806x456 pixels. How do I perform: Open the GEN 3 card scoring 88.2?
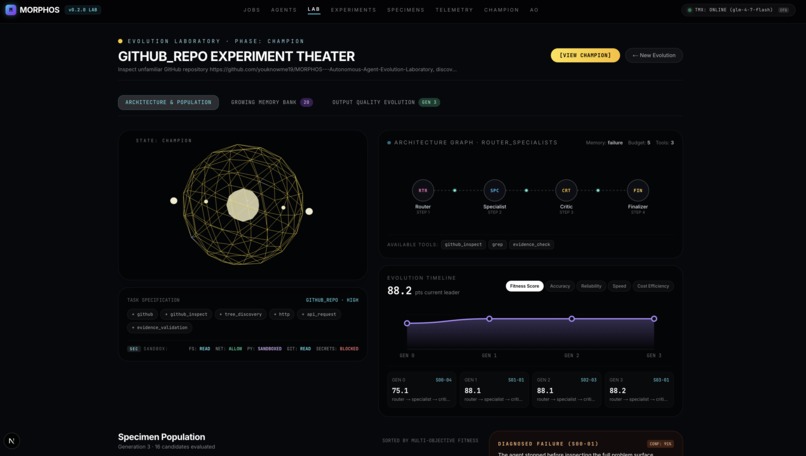click(x=639, y=390)
